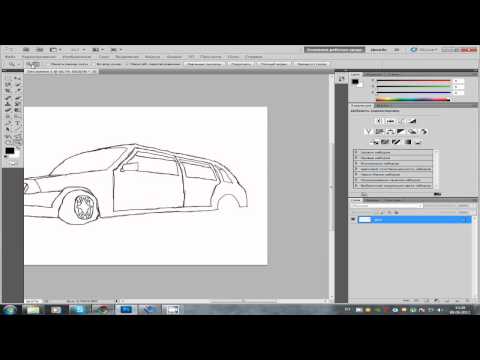The height and width of the screenshot is (360, 480).
Task: Click the Print Size button
Action: coord(311,64)
